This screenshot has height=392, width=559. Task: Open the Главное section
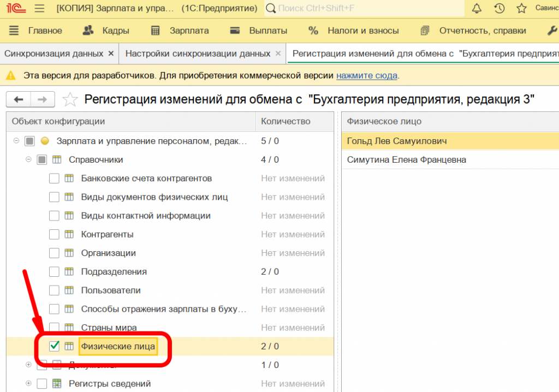click(x=45, y=31)
